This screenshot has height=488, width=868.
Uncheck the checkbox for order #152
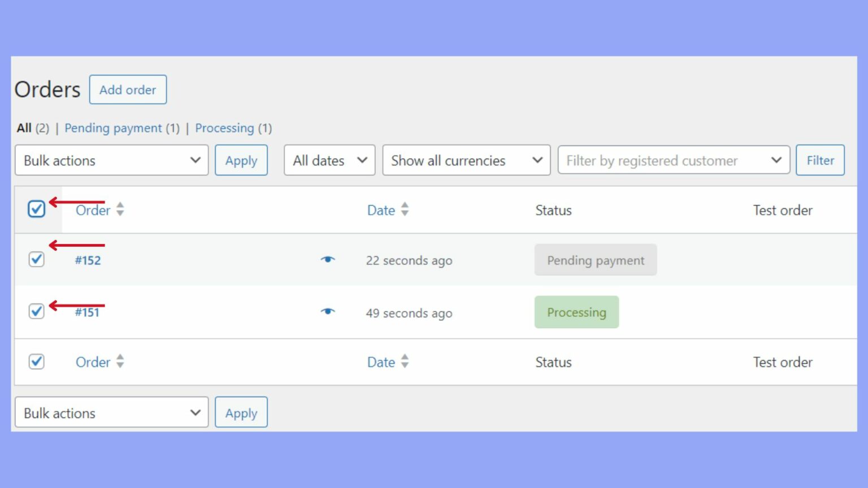coord(36,259)
